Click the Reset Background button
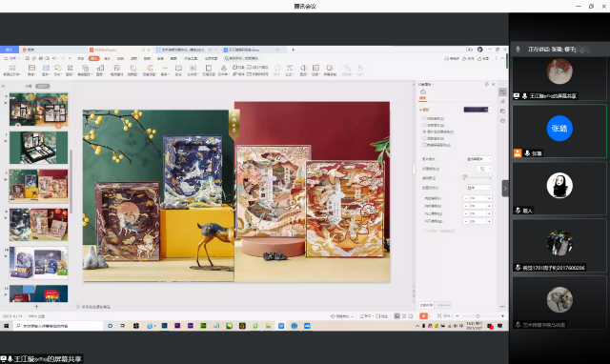The width and height of the screenshot is (610, 364). tap(442, 305)
